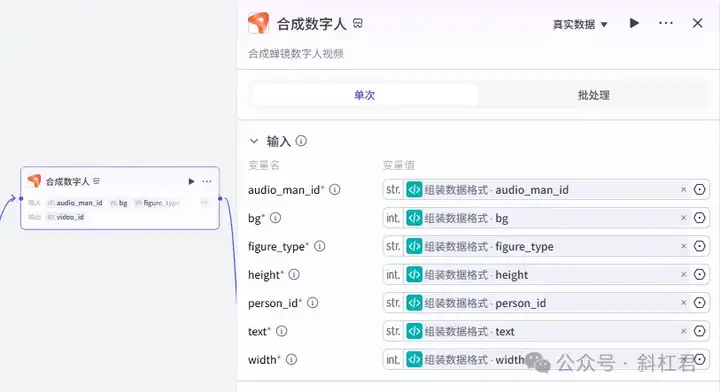Expand hidden inputs on the node card
720x392 pixels.
tap(204, 202)
